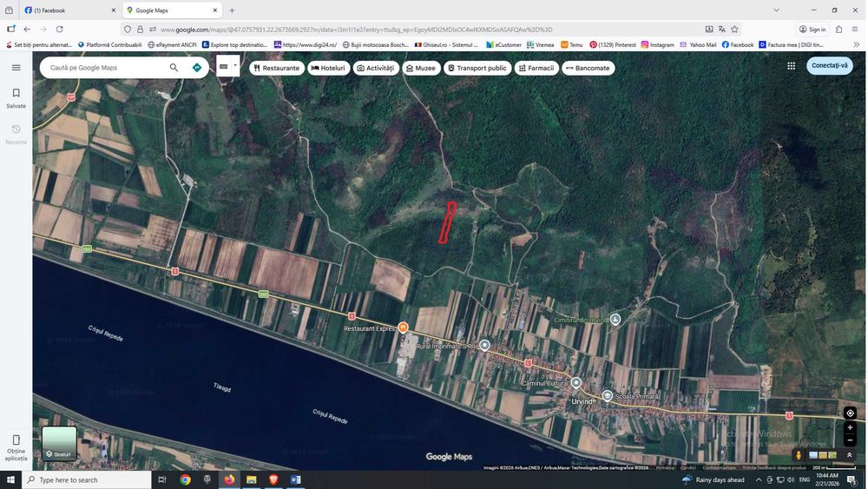Select the Farmacii category chip
Image resolution: width=868 pixels, height=489 pixels.
(x=536, y=68)
